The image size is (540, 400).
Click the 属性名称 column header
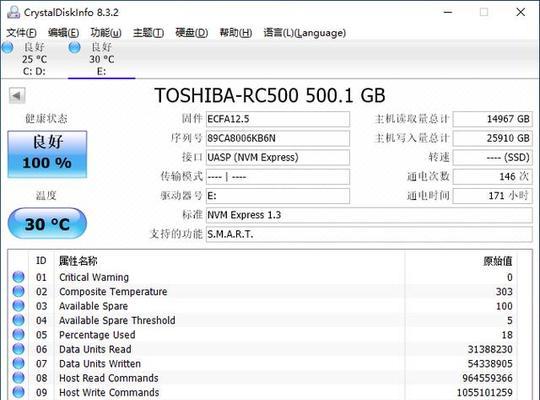click(78, 261)
